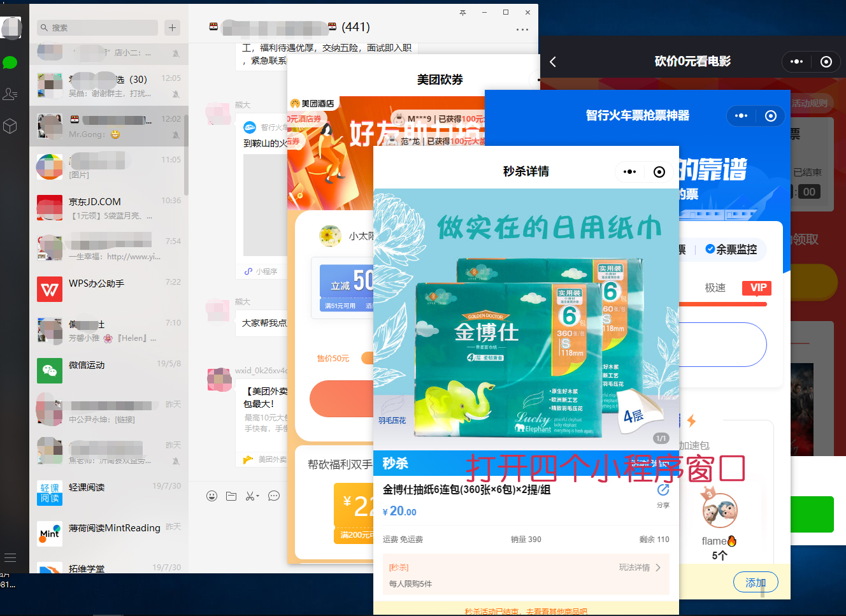Open the Mini Programs panel in WeChat sidebar
The height and width of the screenshot is (616, 846).
10,126
